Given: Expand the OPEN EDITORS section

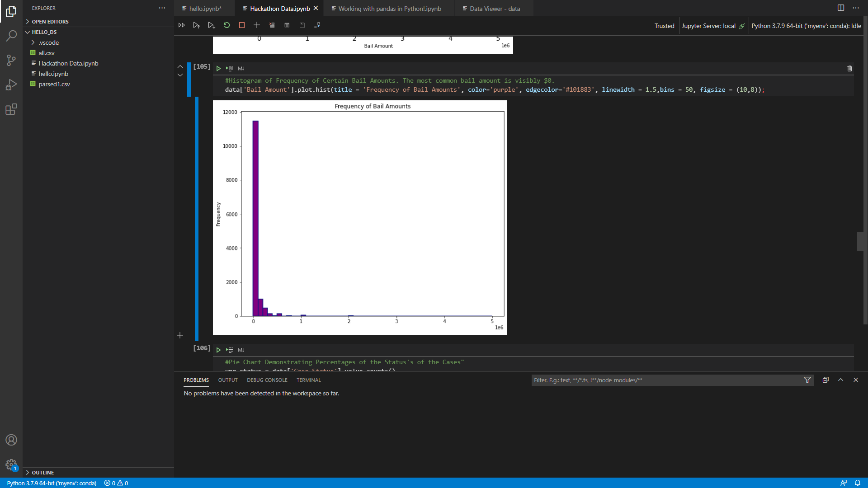Looking at the screenshot, I should pyautogui.click(x=50, y=22).
